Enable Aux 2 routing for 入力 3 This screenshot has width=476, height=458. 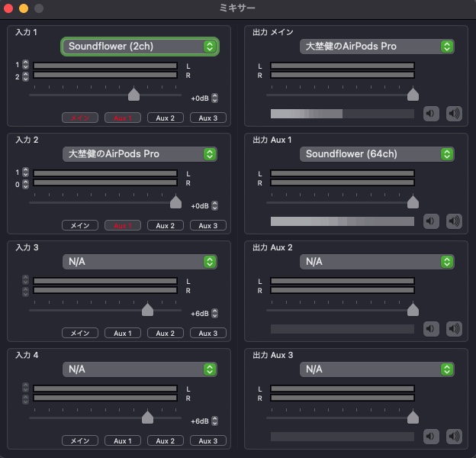[x=166, y=334]
